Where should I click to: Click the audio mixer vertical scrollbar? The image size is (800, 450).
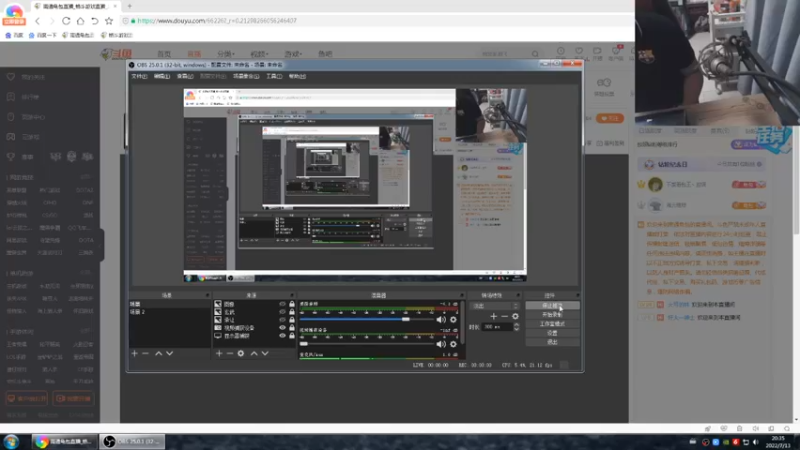462,322
